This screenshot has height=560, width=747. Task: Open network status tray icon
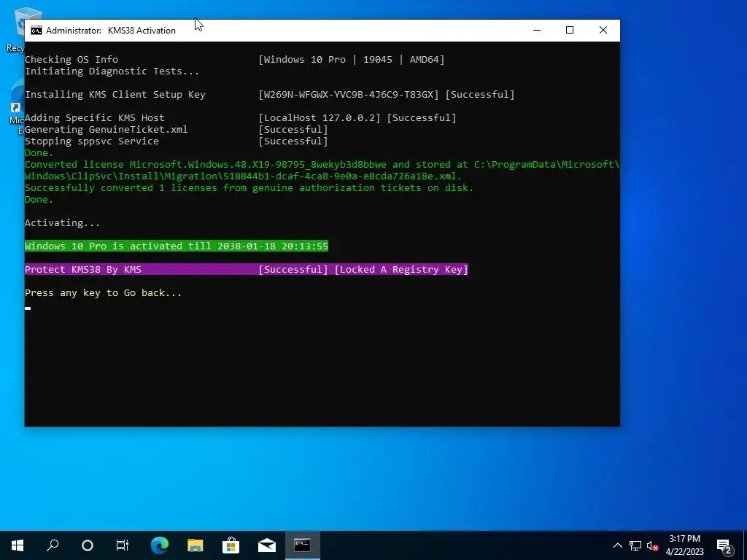pyautogui.click(x=635, y=545)
